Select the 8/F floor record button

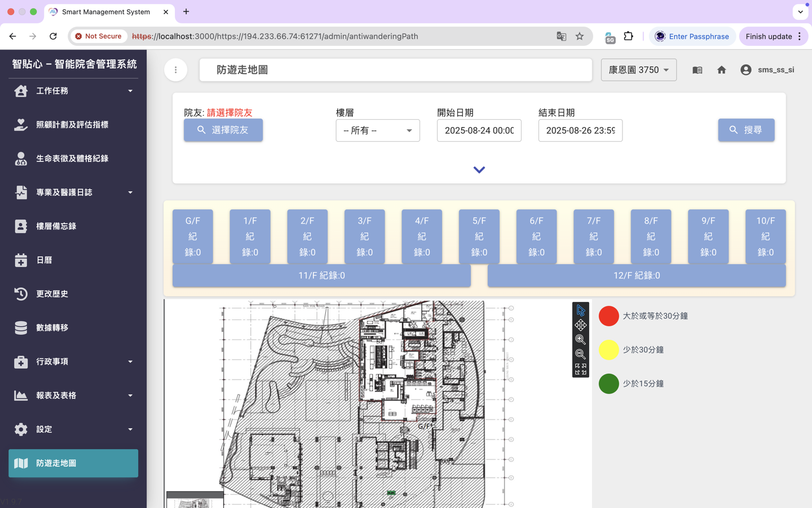[x=651, y=237]
